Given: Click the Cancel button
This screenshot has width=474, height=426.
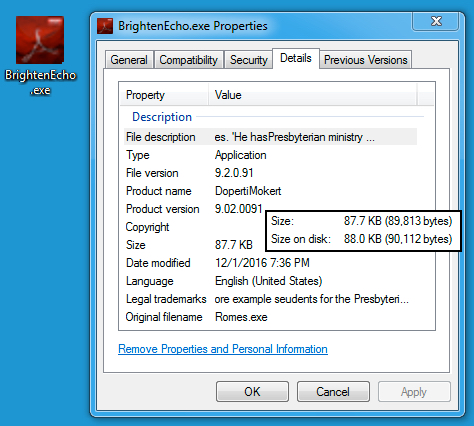Looking at the screenshot, I should pos(333,392).
